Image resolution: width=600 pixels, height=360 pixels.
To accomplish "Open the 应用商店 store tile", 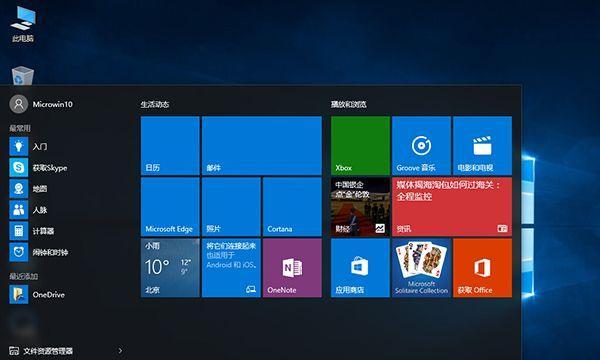I will 360,268.
